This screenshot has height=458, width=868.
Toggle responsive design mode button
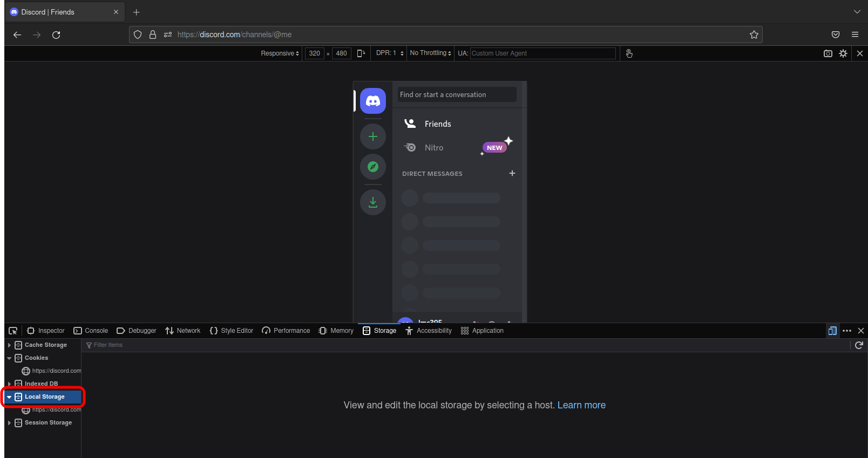(x=832, y=331)
